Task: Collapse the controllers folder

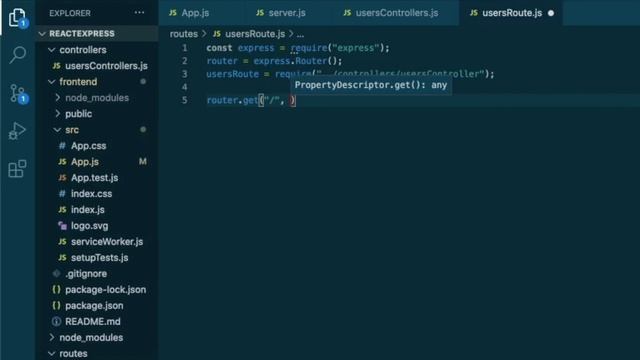Action: pyautogui.click(x=51, y=50)
